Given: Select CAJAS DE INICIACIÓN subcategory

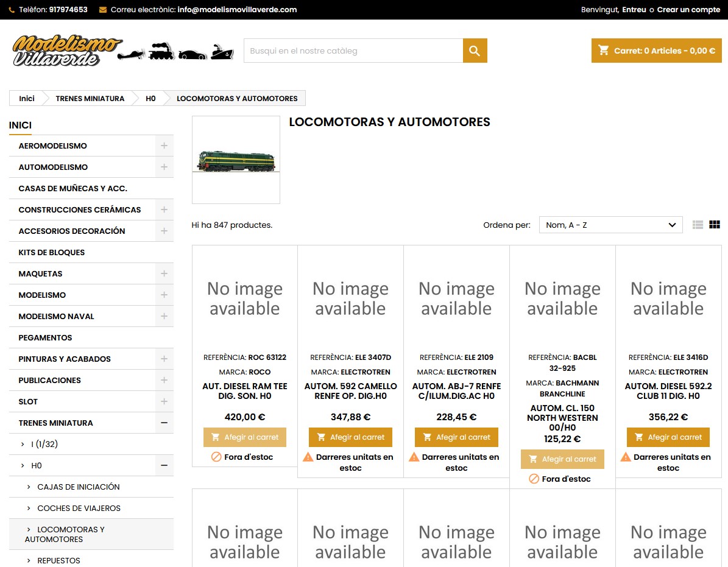Looking at the screenshot, I should [79, 487].
